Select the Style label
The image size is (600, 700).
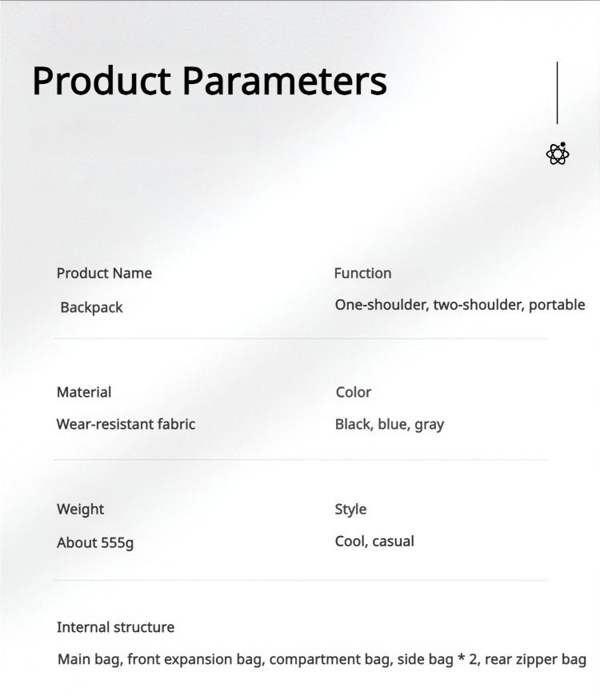pos(350,510)
